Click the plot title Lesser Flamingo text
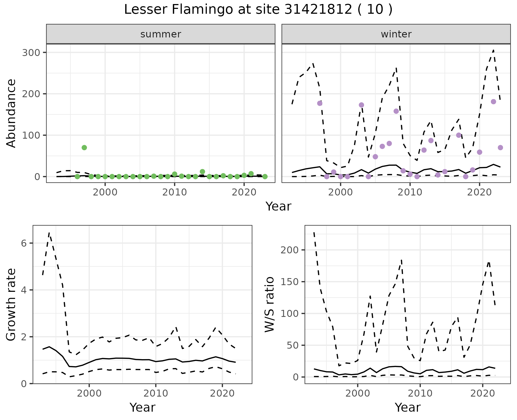The height and width of the screenshot is (420, 517). [x=258, y=10]
